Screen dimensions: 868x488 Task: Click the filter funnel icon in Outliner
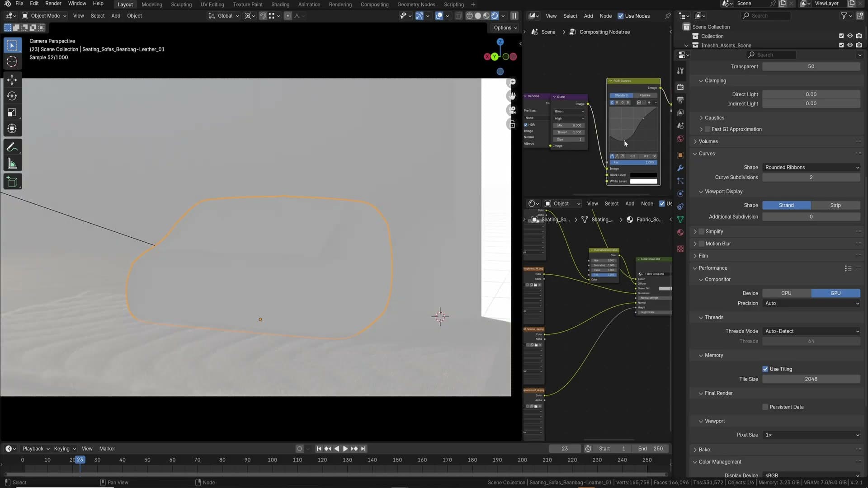coord(844,16)
